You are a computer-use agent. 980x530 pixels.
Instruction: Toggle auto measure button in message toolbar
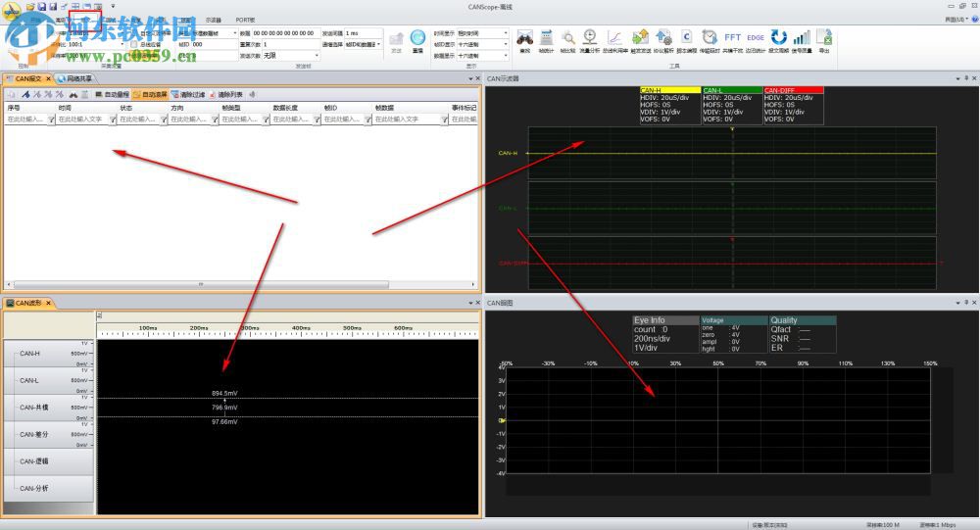pos(112,94)
